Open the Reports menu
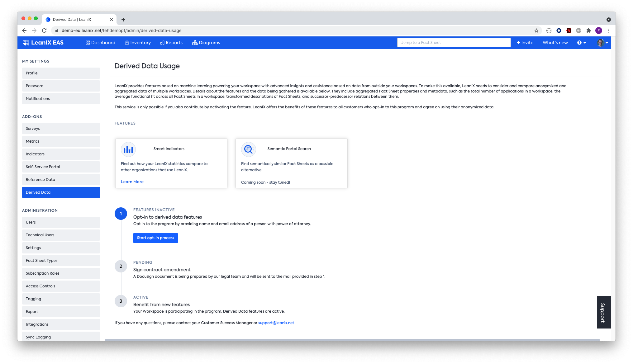Viewport: 633px width, 364px height. [x=171, y=43]
